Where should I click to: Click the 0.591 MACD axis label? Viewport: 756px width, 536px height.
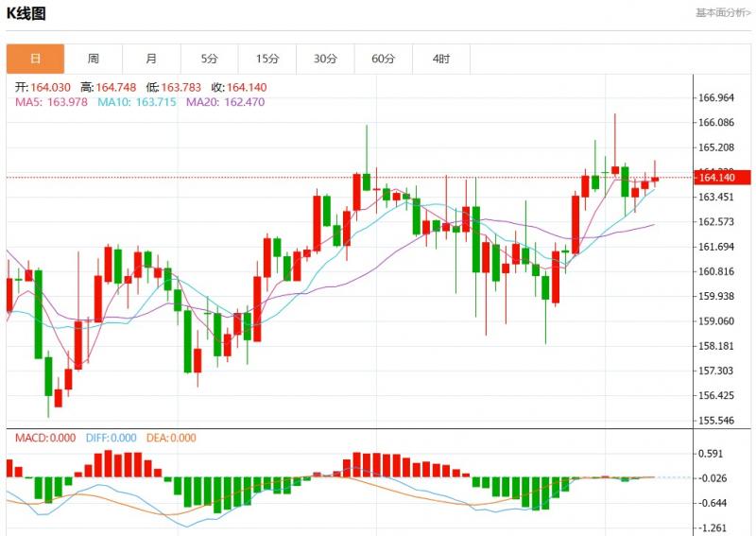pyautogui.click(x=710, y=454)
